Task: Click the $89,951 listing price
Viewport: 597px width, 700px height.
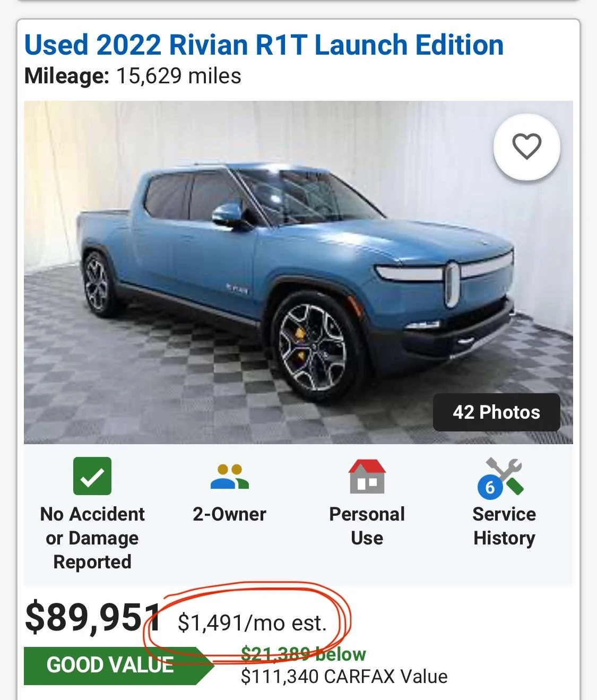Action: tap(93, 618)
